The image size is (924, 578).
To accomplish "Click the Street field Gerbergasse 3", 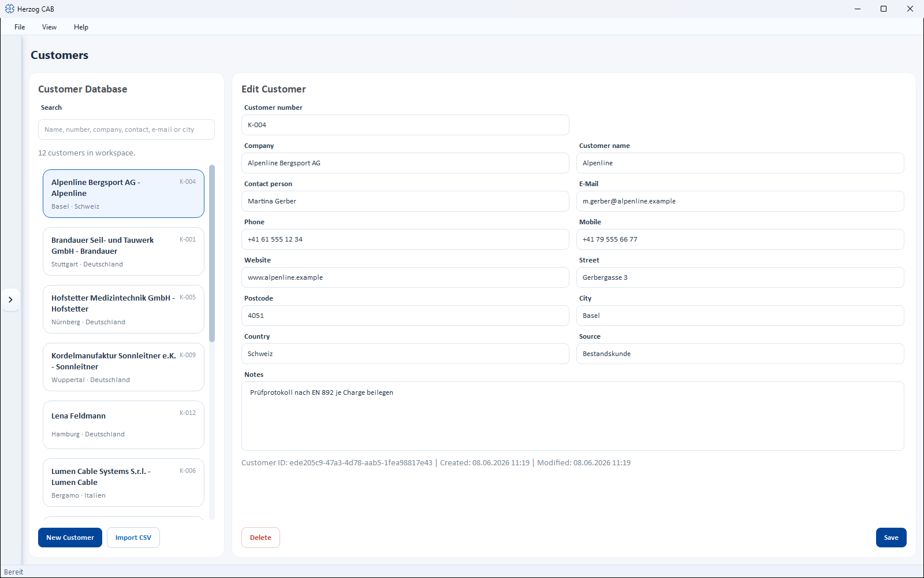I will [x=740, y=277].
